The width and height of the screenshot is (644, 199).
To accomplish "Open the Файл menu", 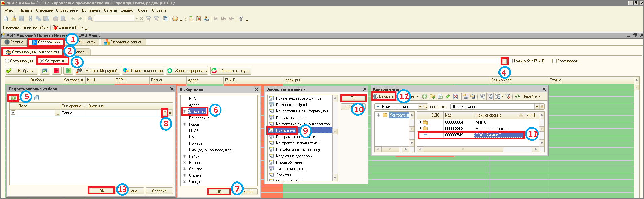I will pos(9,10).
